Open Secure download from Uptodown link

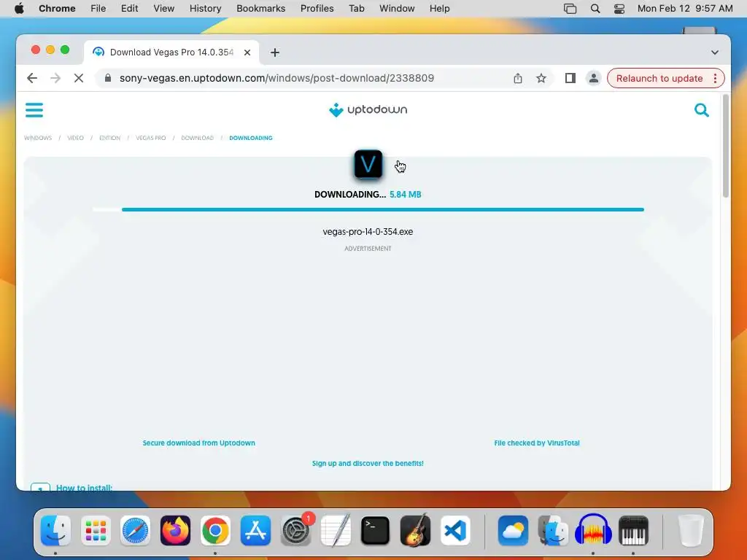tap(198, 443)
